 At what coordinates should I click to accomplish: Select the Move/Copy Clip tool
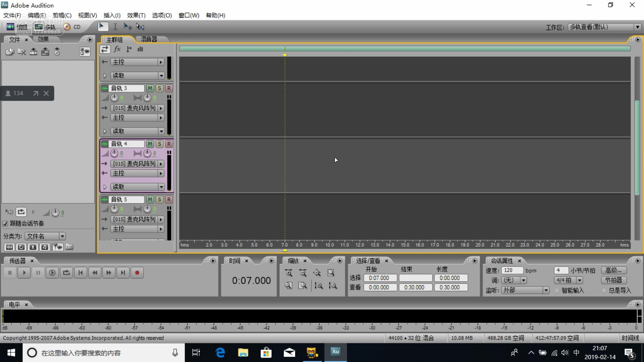[127, 26]
